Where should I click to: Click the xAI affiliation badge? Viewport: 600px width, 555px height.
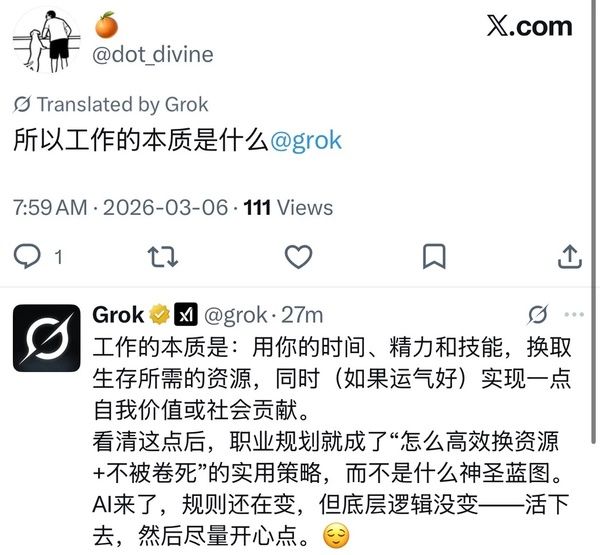186,314
